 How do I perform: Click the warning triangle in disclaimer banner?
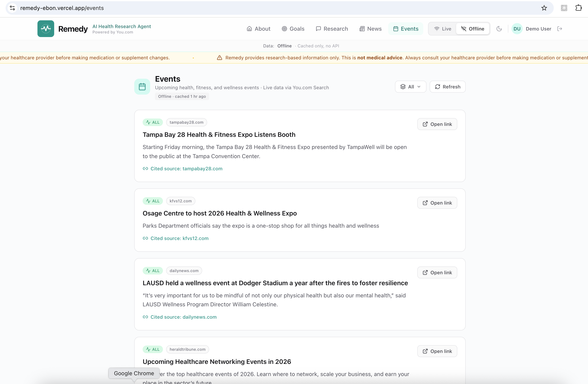coord(219,58)
